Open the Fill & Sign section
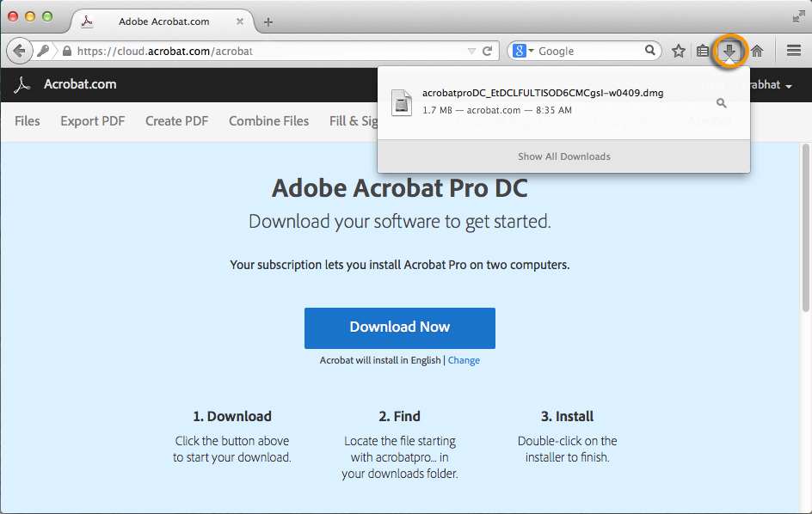 pos(354,120)
